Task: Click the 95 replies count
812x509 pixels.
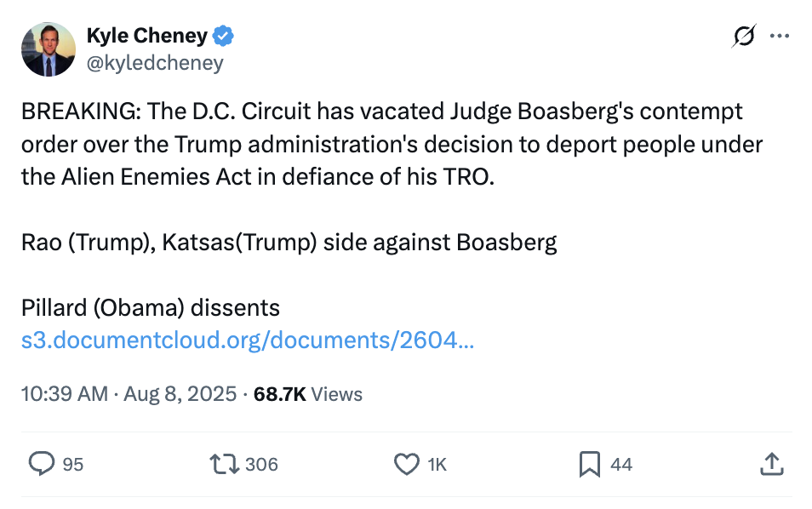Action: (73, 464)
